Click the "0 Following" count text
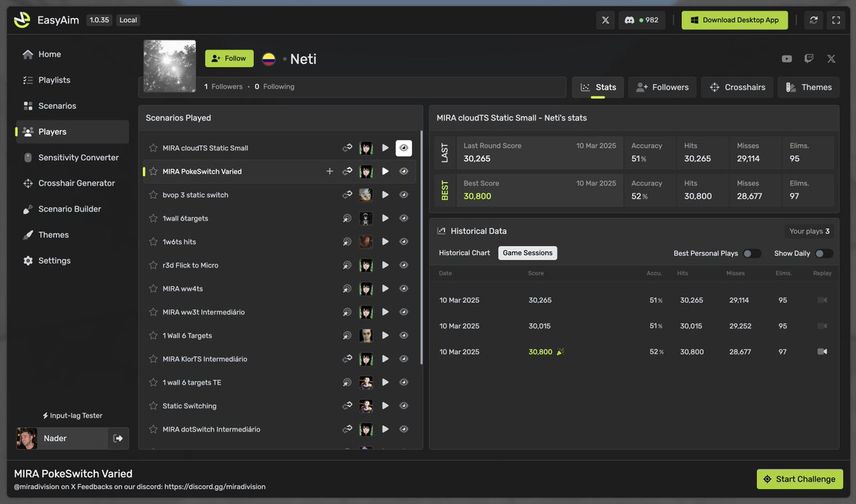The height and width of the screenshot is (504, 856). pos(275,87)
